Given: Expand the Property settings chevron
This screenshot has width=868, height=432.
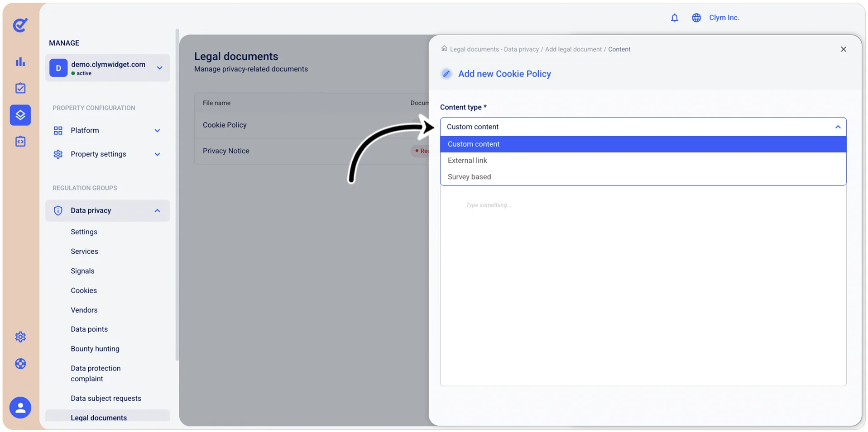Looking at the screenshot, I should pos(158,154).
